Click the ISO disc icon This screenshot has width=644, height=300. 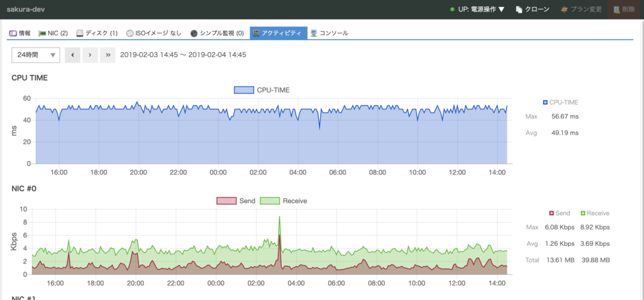130,33
